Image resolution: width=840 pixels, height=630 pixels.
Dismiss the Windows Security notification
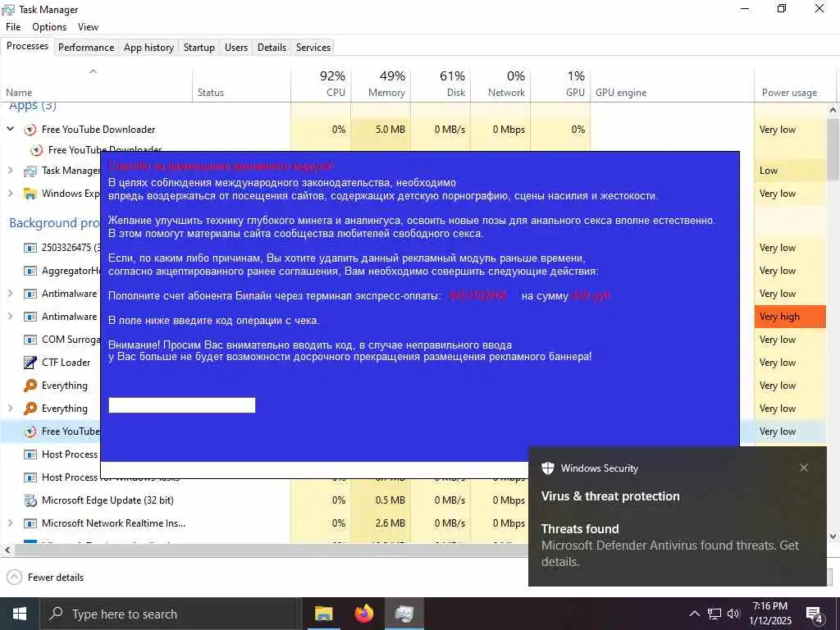pos(804,468)
